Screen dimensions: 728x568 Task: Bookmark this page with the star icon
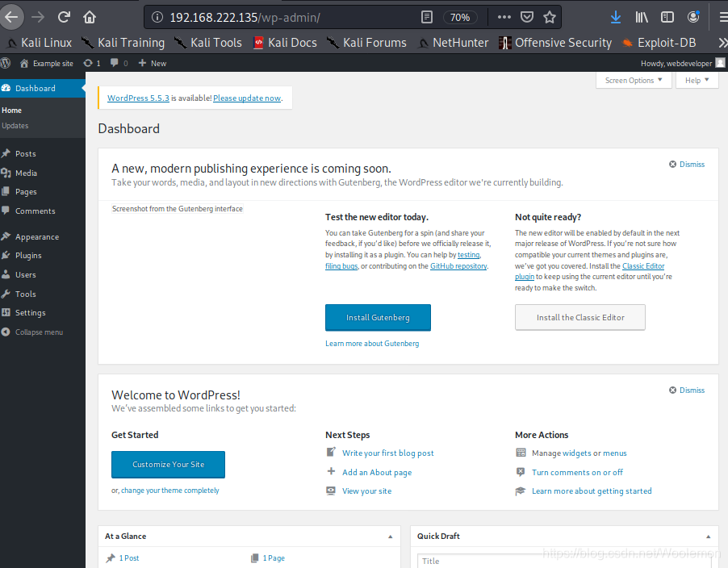[550, 18]
